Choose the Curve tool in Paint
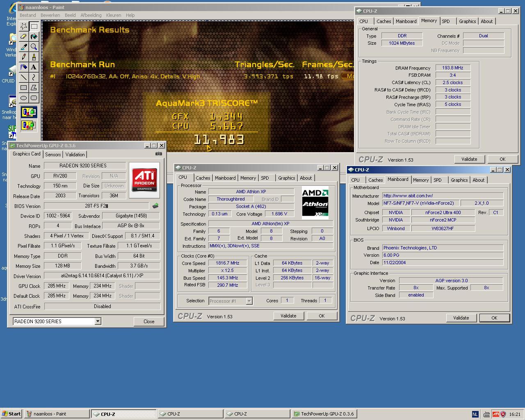Screen dimensions: 525x420 [34, 77]
